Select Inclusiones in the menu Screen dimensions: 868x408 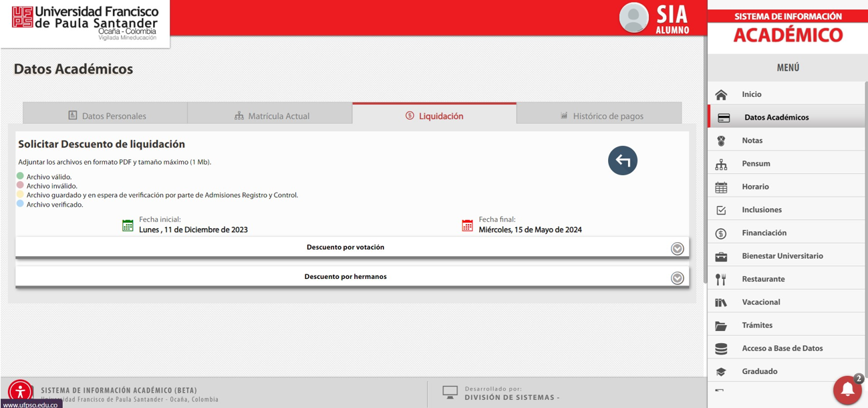coord(786,209)
